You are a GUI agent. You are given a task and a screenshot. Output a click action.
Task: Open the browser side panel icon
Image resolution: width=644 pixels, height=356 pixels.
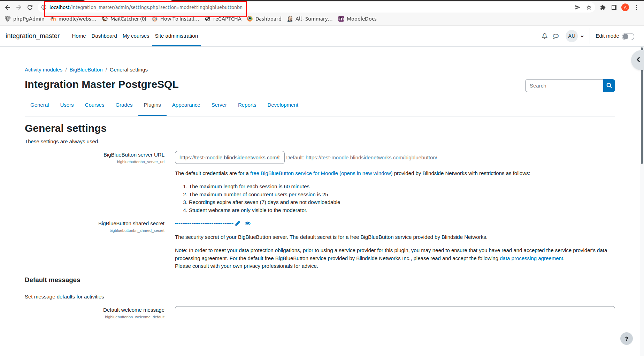coord(614,7)
